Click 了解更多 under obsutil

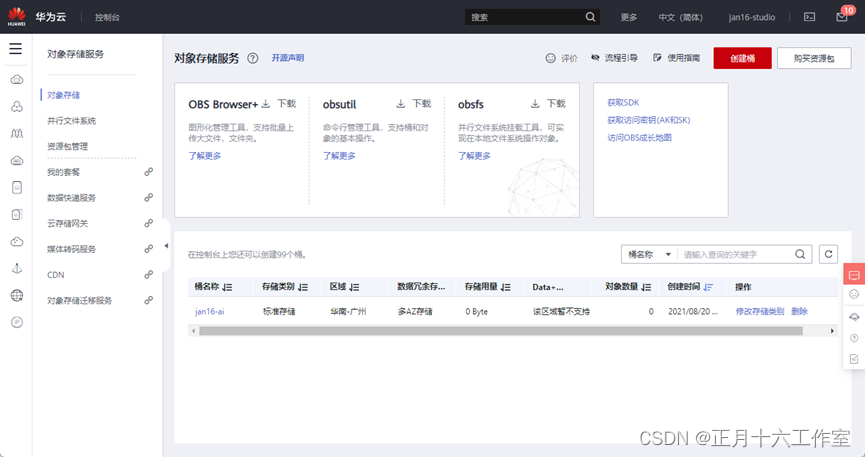(x=339, y=156)
